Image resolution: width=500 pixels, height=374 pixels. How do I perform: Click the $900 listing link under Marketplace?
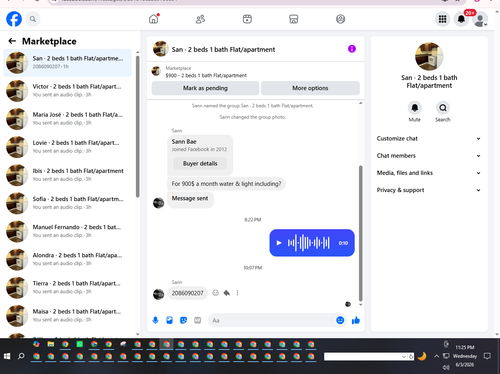[x=206, y=76]
